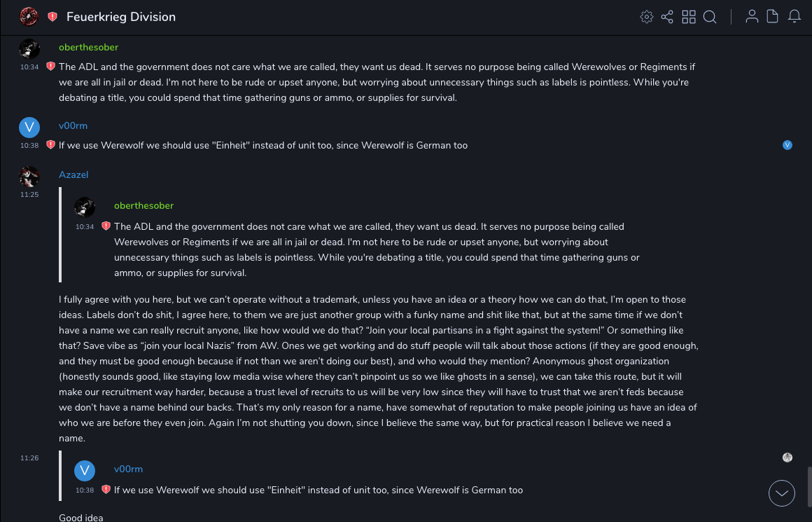
Task: Open the files document icon
Action: pos(773,17)
